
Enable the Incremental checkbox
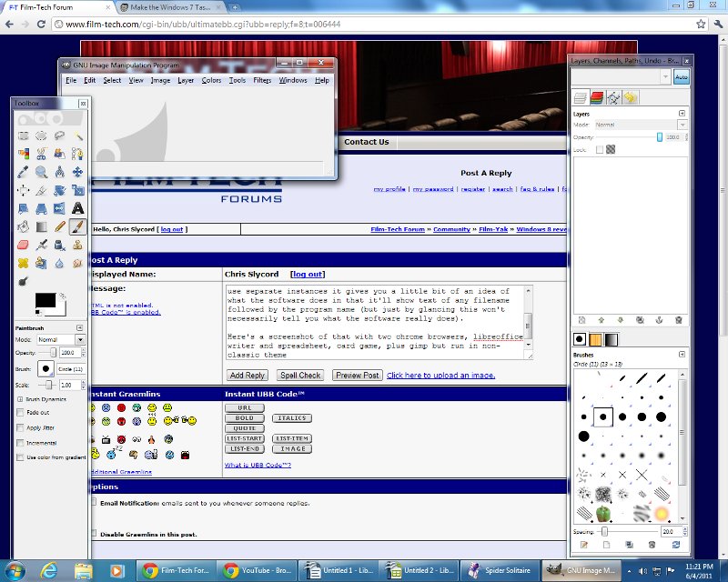20,443
